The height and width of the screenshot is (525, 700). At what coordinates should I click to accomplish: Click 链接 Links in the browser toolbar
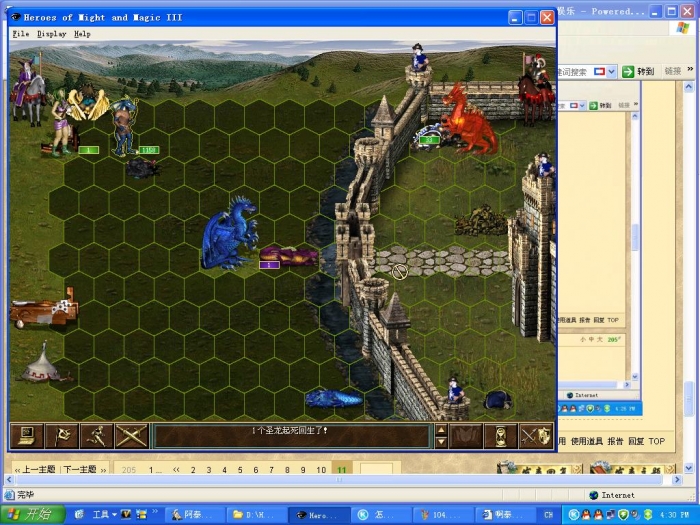click(x=672, y=71)
